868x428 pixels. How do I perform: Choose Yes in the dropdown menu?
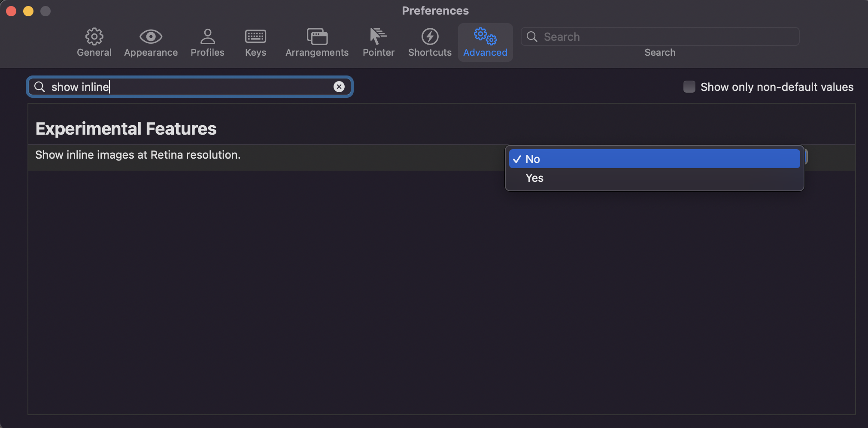point(534,178)
